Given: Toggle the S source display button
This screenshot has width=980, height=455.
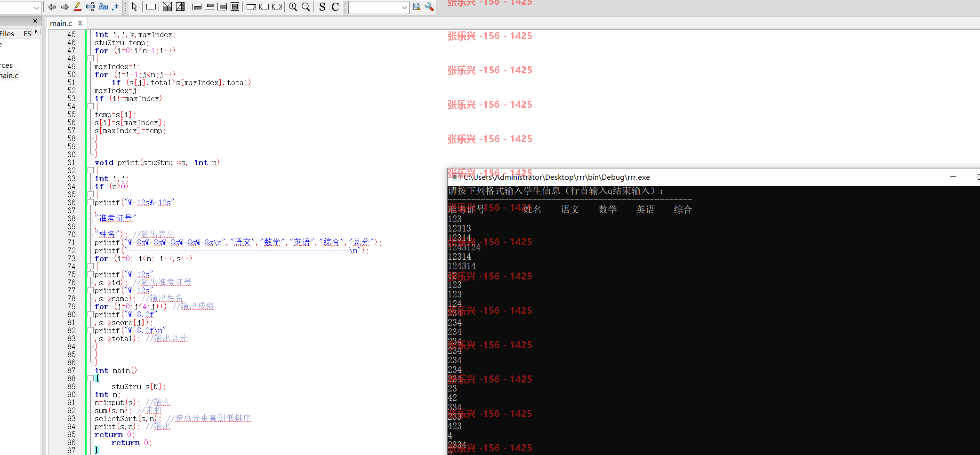Looking at the screenshot, I should (x=322, y=7).
